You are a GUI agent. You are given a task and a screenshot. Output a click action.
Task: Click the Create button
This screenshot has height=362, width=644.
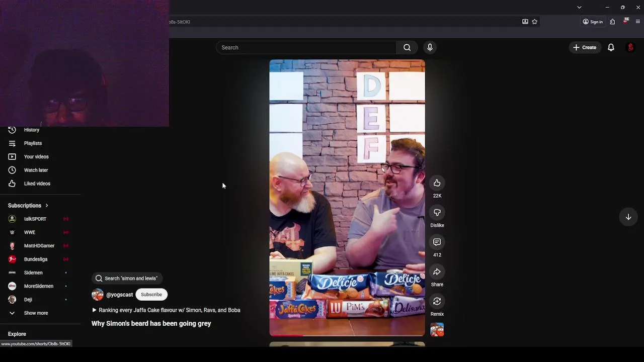click(x=584, y=48)
